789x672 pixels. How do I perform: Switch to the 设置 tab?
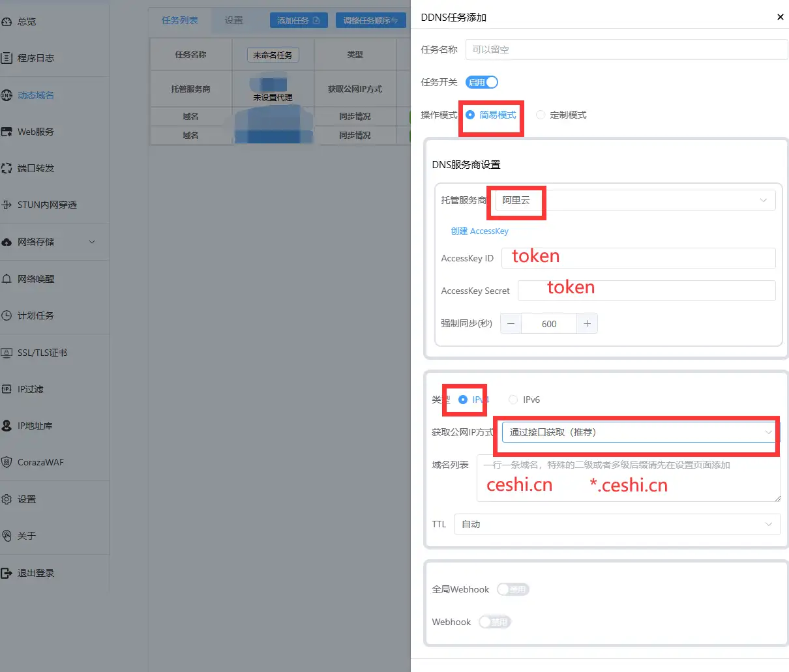[233, 20]
